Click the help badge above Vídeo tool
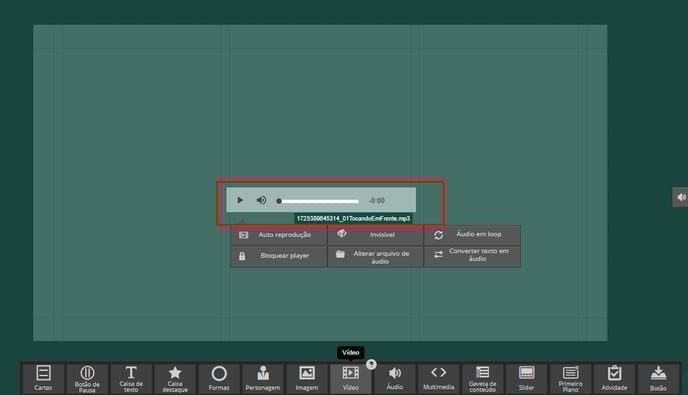This screenshot has width=688, height=395. click(371, 364)
